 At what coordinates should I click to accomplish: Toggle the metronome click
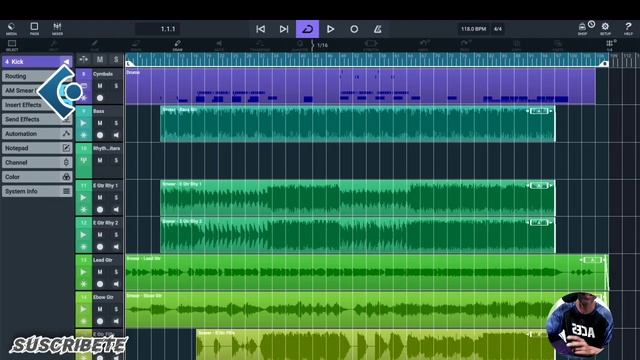coord(378,29)
